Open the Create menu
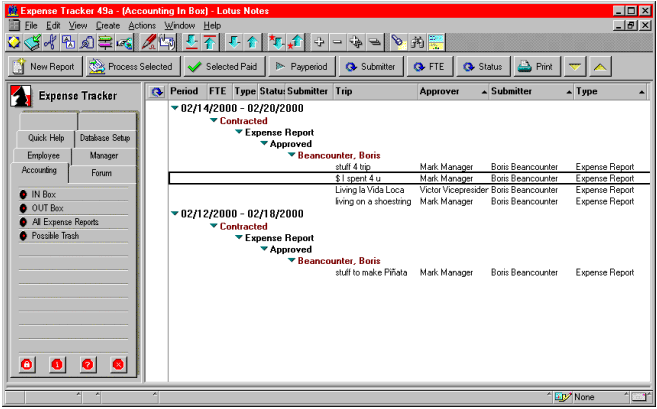Viewport: 657px width, 409px height. [108, 26]
